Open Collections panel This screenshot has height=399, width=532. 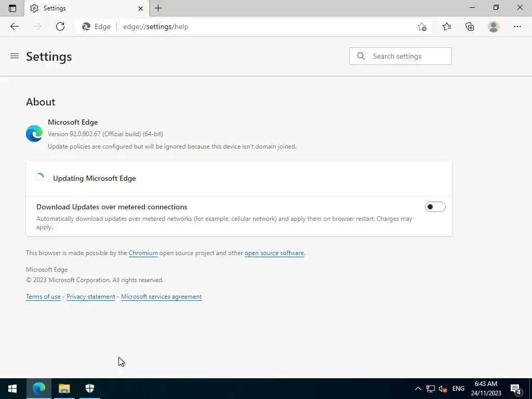[x=470, y=26]
